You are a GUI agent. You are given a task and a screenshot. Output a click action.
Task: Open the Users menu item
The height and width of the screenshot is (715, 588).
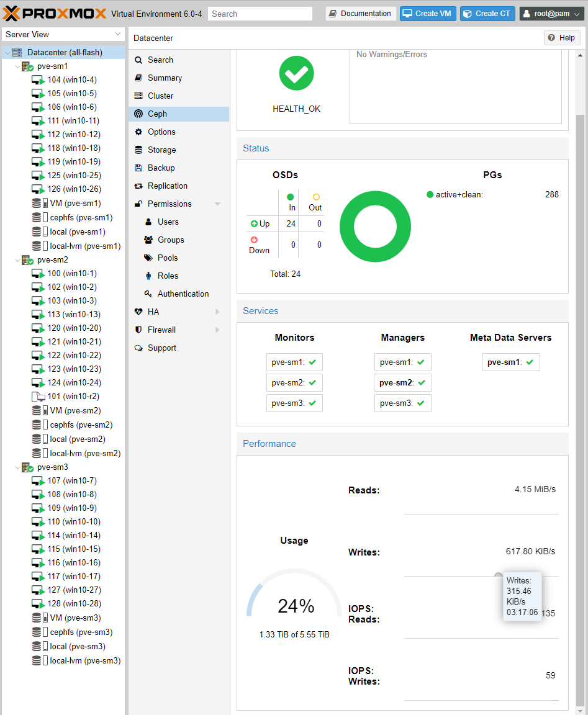pos(179,222)
